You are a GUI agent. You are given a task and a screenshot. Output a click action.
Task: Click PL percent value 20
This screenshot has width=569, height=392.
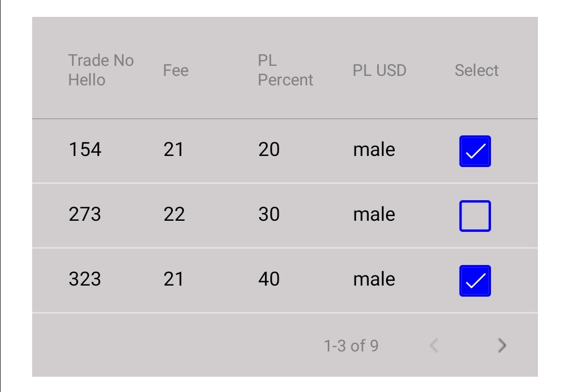(x=269, y=150)
